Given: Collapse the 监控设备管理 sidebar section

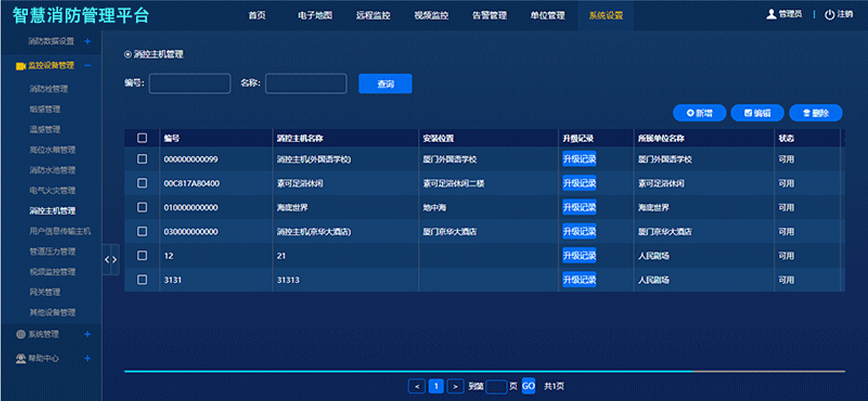Looking at the screenshot, I should [87, 66].
